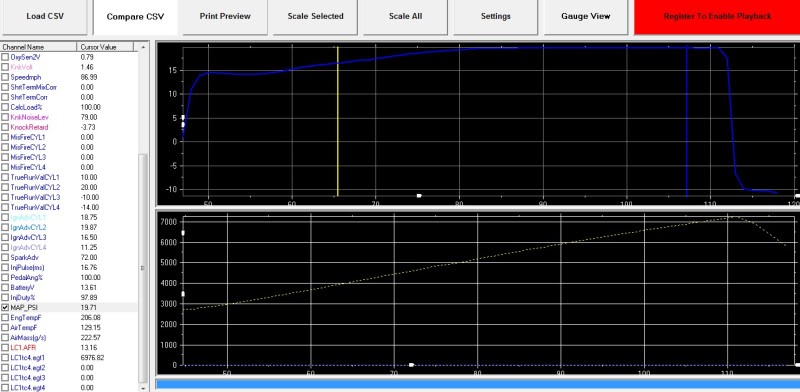The image size is (800, 392).
Task: Select the KnockRetard value -3.73
Action: click(88, 127)
